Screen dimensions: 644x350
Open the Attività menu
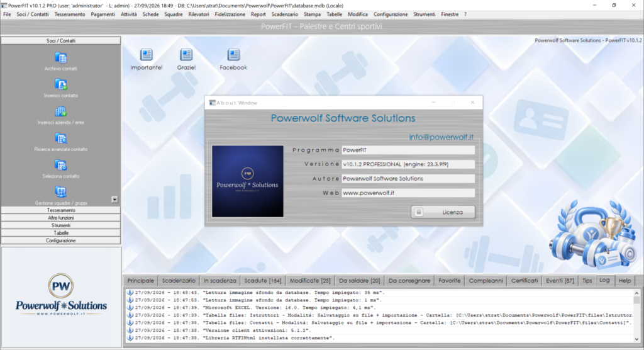tap(128, 14)
